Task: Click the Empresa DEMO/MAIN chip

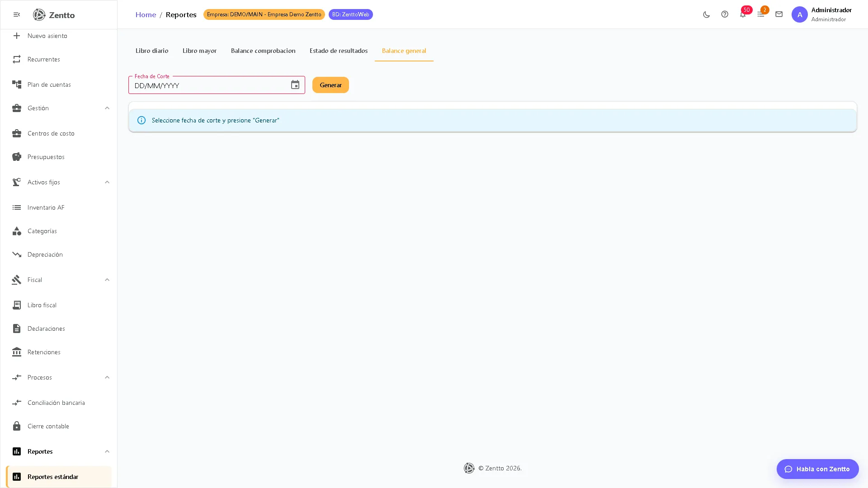Action: point(264,14)
